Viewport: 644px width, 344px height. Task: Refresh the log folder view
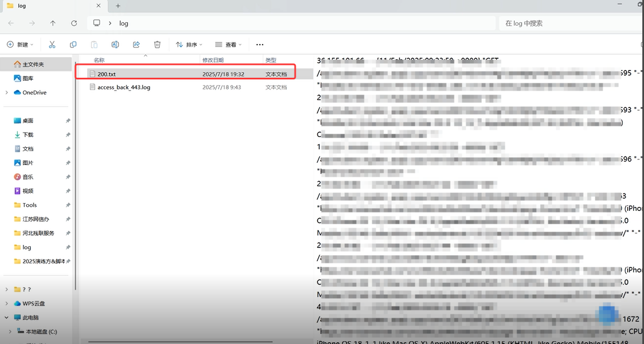pos(74,23)
